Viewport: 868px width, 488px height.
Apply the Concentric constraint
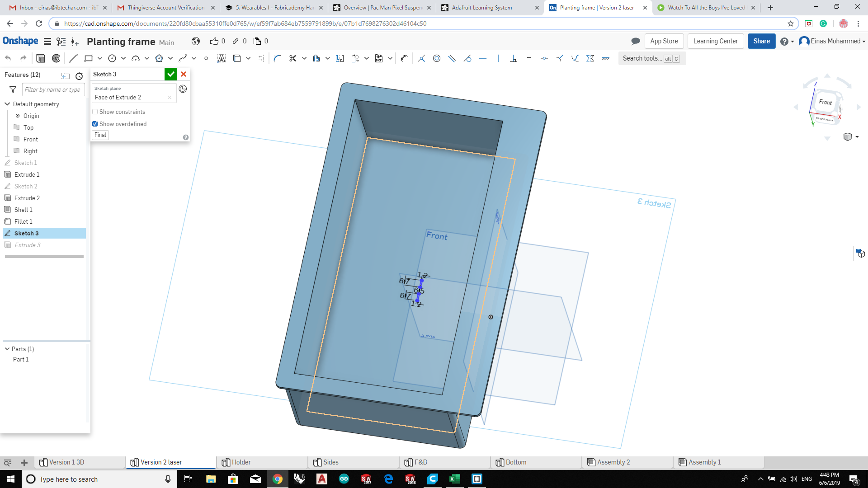click(x=437, y=58)
